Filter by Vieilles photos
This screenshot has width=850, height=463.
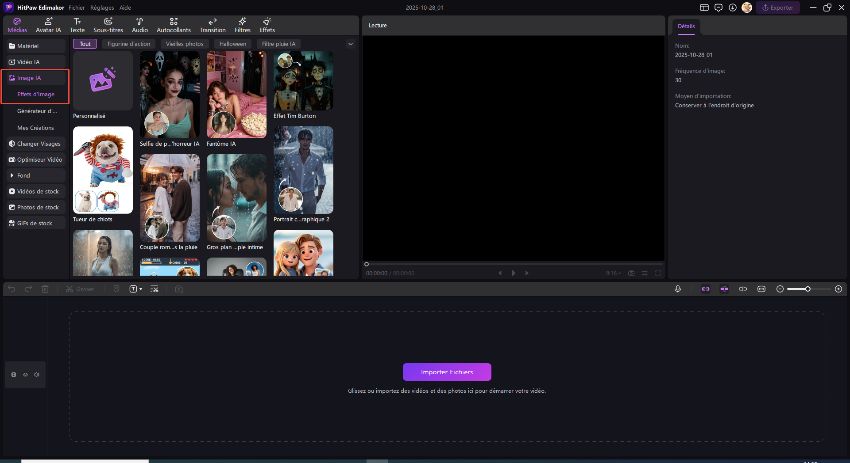coord(184,44)
